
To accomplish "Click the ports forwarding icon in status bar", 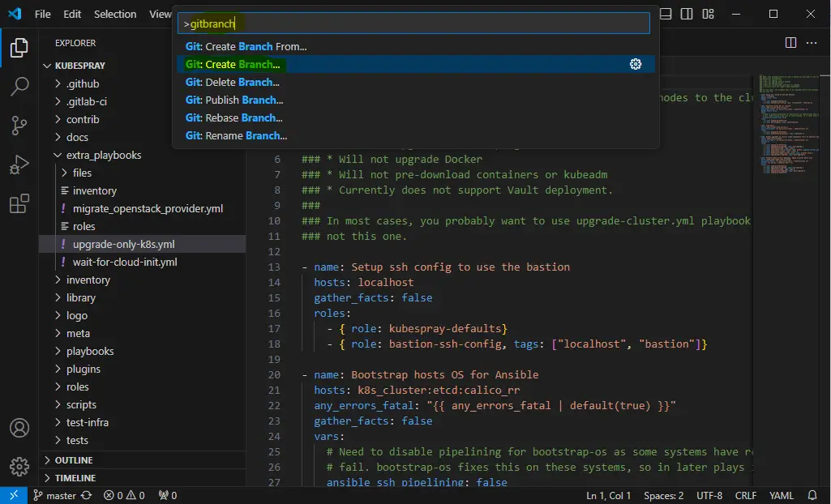I will tap(165, 494).
